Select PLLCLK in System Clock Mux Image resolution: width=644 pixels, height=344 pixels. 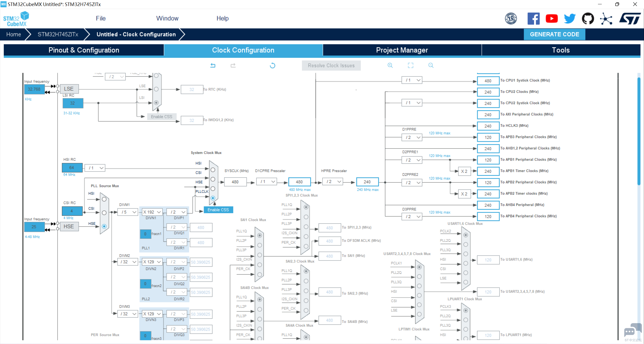[213, 198]
